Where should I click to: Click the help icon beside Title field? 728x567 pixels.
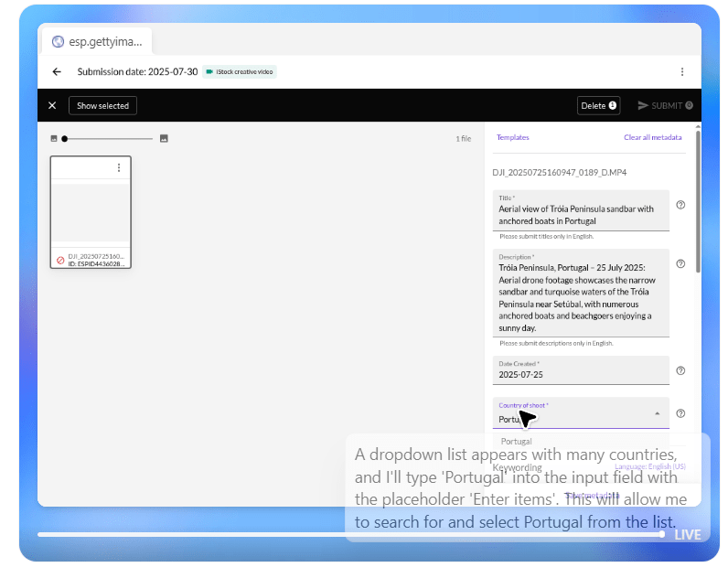pos(680,205)
